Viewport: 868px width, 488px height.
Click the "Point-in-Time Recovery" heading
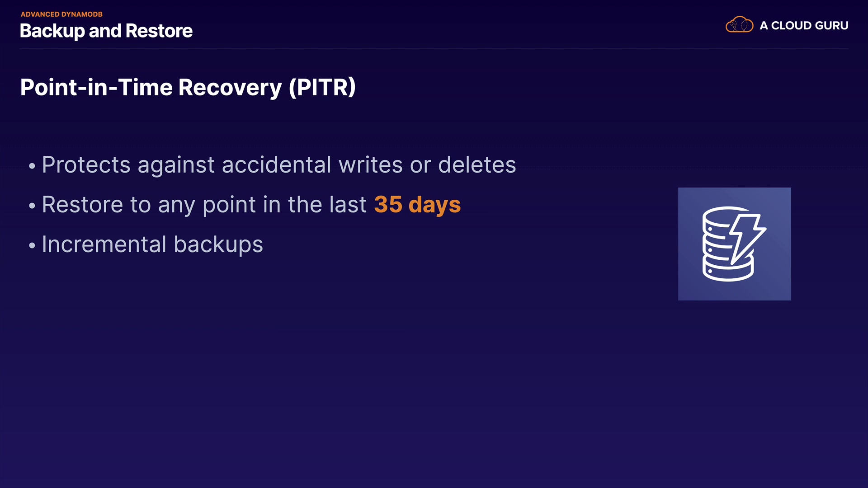point(151,87)
